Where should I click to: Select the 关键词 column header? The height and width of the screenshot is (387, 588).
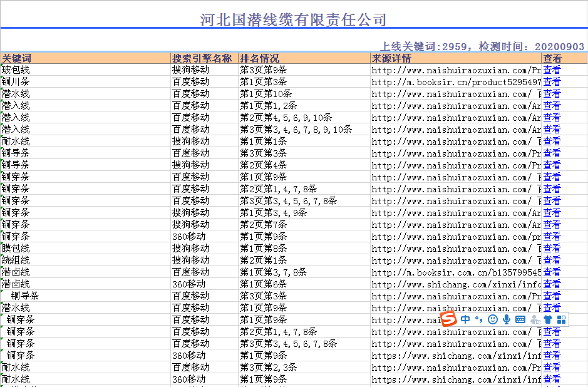pyautogui.click(x=86, y=58)
